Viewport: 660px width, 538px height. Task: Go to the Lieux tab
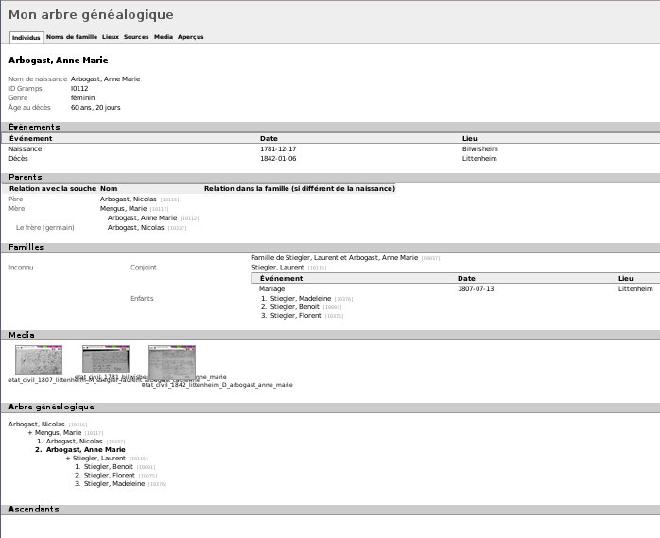[x=110, y=36]
